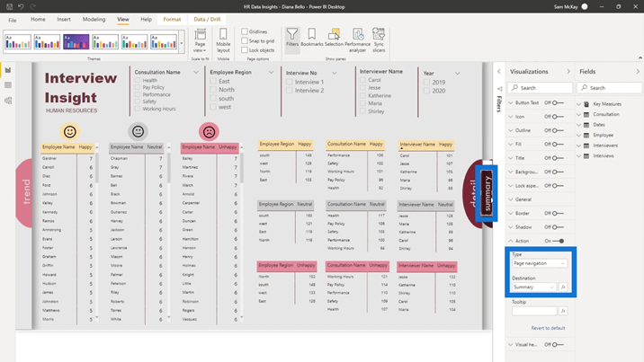Expand Key Measures table in Fields
The height and width of the screenshot is (362, 644).
(x=578, y=104)
